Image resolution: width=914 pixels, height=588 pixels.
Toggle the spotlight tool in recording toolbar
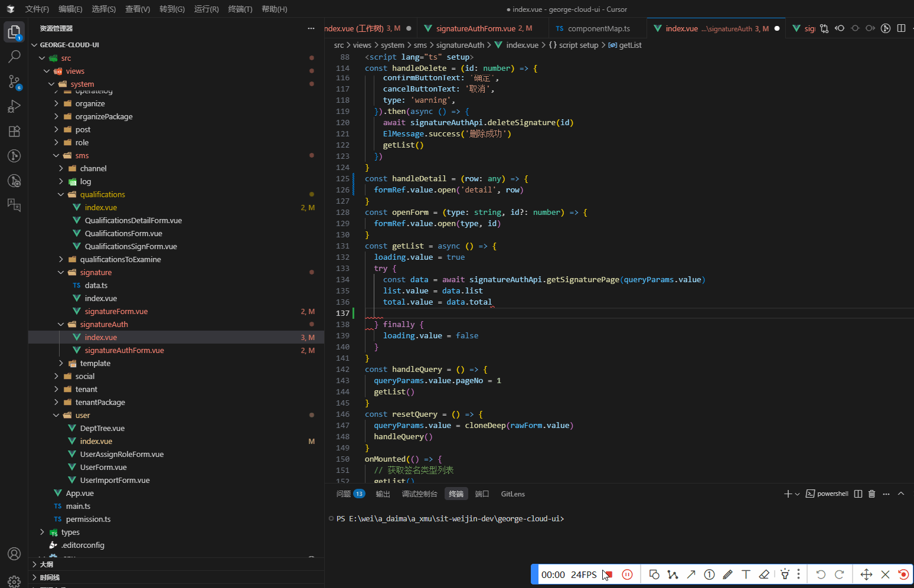785,574
